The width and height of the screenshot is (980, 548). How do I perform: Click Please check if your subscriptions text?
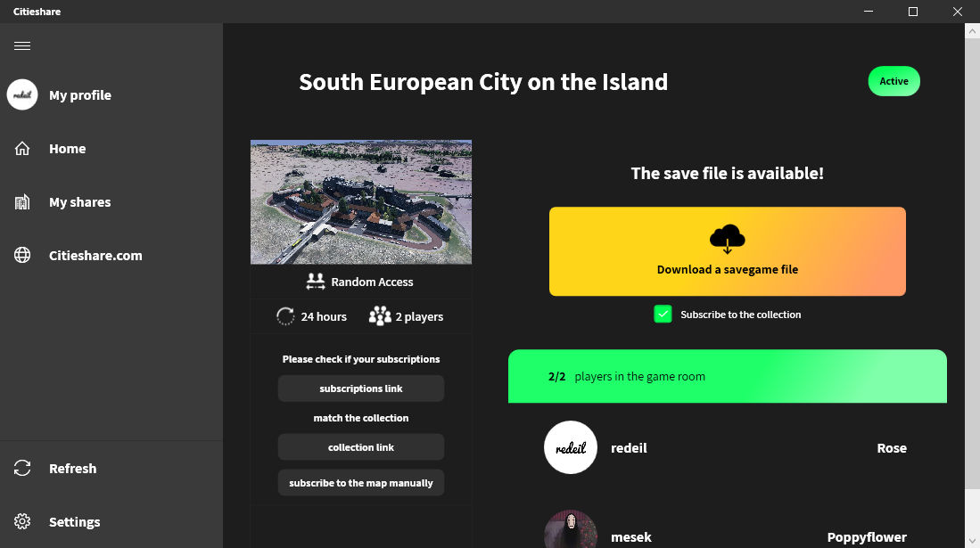[361, 359]
